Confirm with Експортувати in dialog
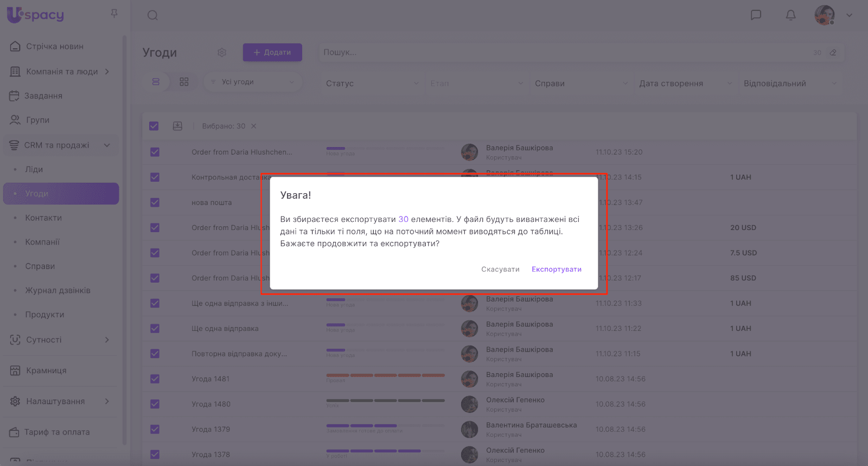Image resolution: width=868 pixels, height=466 pixels. [557, 269]
